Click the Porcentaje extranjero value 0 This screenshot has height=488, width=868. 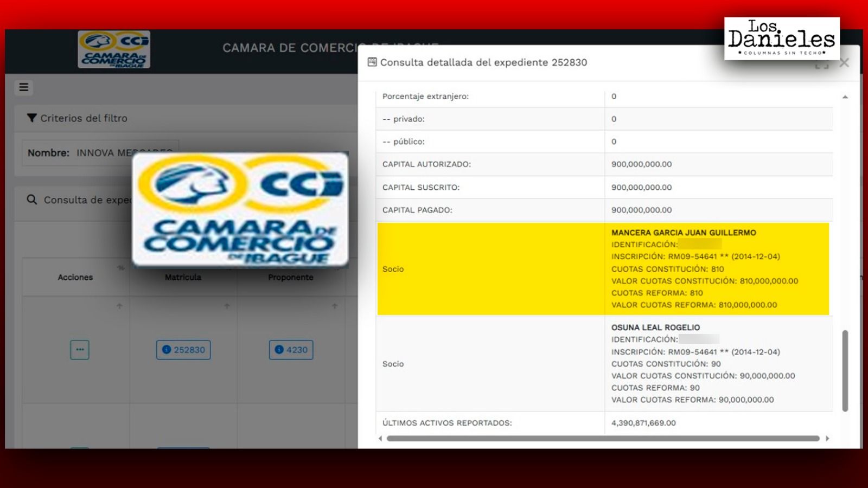coord(614,96)
